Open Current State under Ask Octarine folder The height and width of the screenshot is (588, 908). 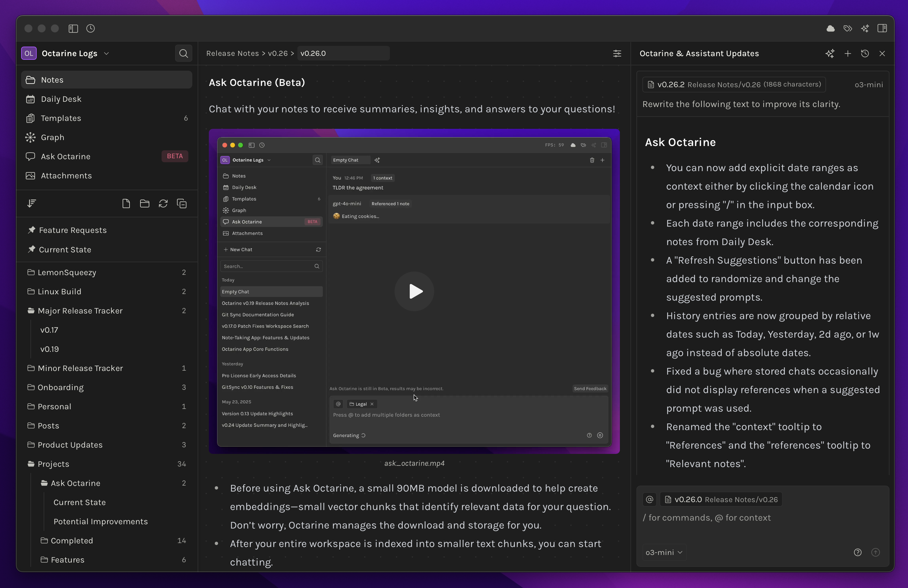80,502
